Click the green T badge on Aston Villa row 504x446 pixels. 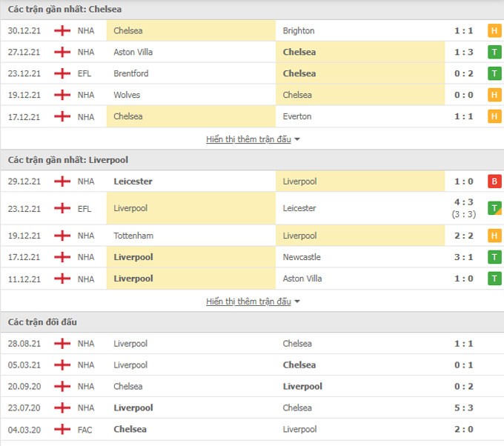494,52
